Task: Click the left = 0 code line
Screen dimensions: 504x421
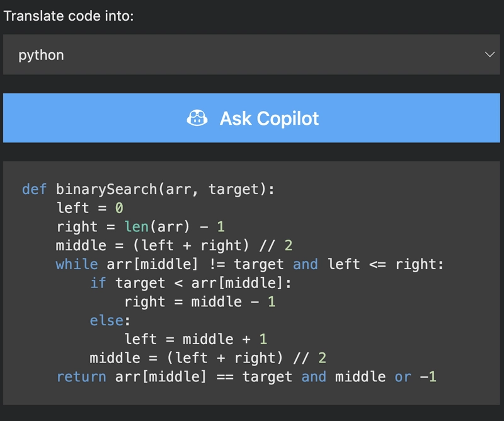Action: pos(89,208)
